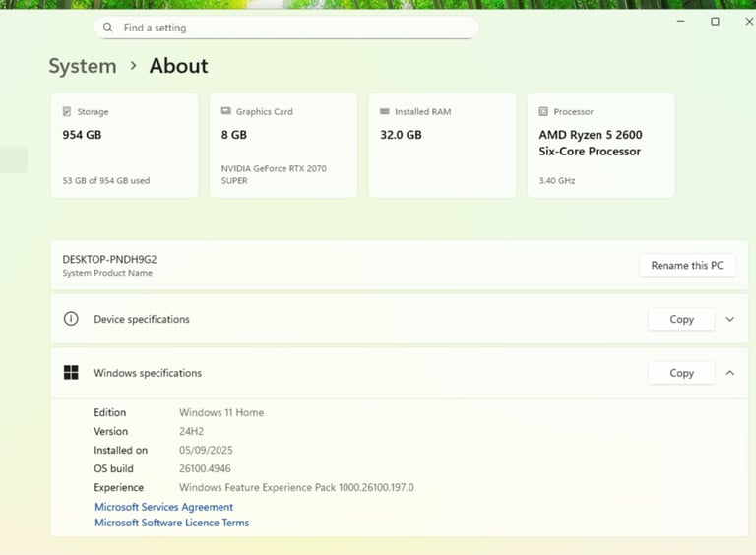This screenshot has height=555, width=756.
Task: Minimize the Settings window
Action: (x=681, y=22)
